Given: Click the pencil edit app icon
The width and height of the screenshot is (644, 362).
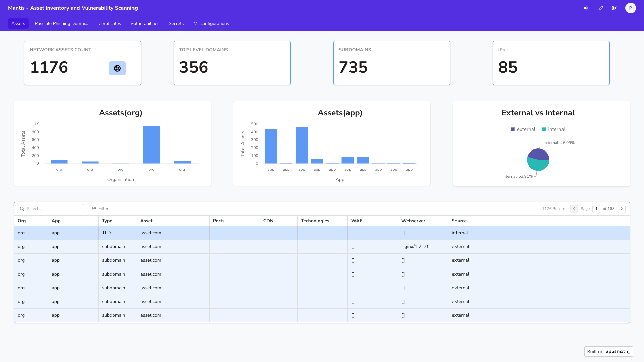Looking at the screenshot, I should tap(601, 8).
